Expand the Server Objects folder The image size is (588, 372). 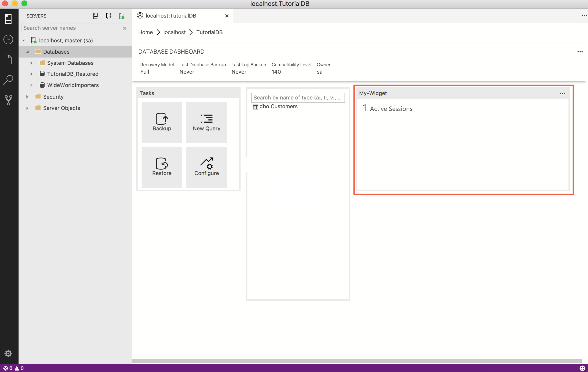click(x=27, y=108)
